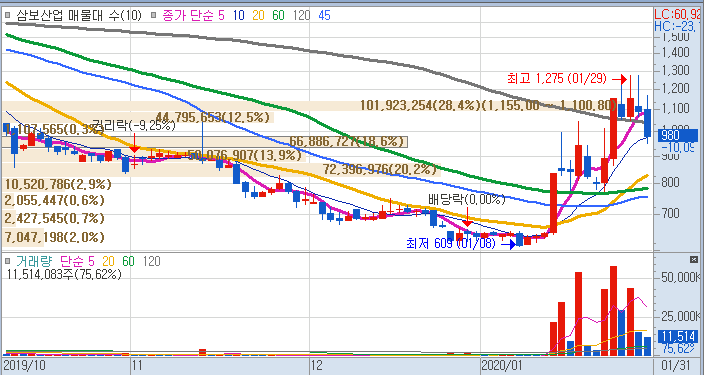
Task: Select the green 60-day price average legend
Action: click(278, 15)
